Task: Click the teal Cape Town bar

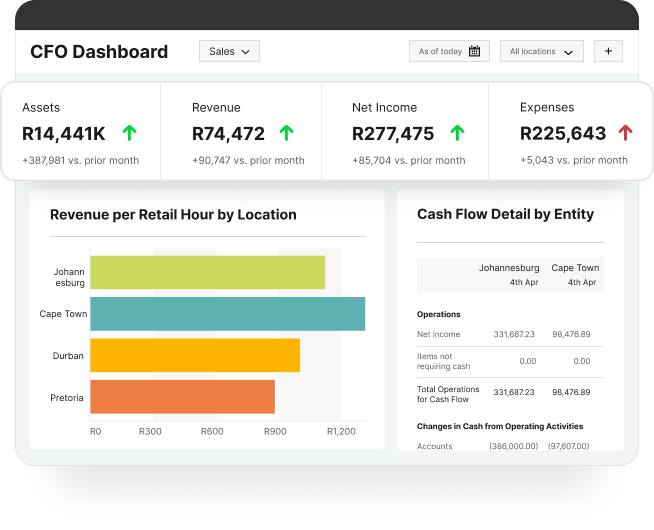Action: point(227,314)
